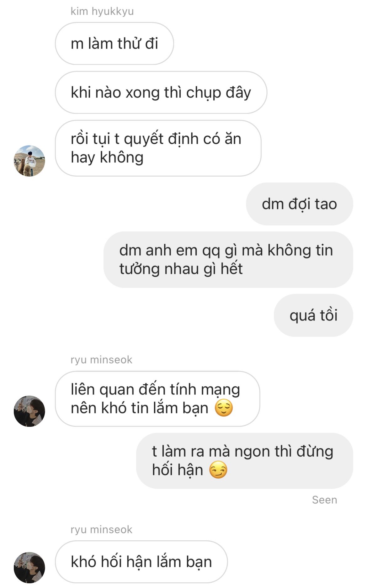Viewport: 367px width, 588px height.
Task: Click the 'kim hyukkyu' sender name label
Action: (102, 11)
